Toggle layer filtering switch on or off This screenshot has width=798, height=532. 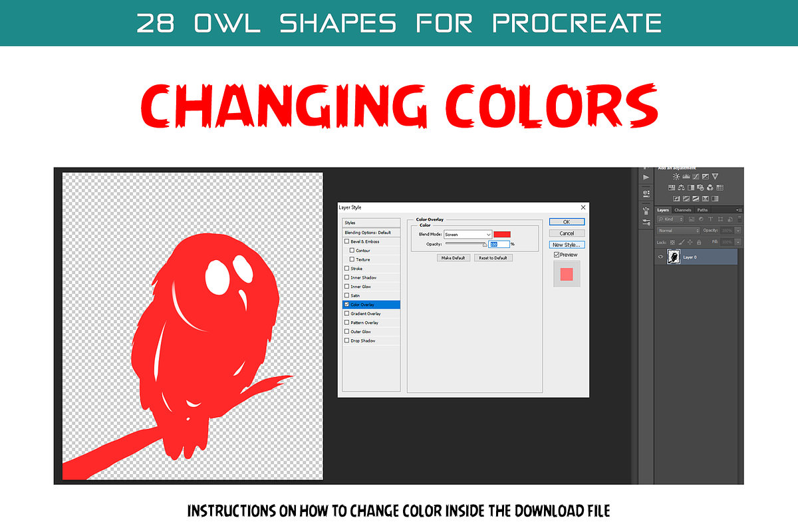click(x=739, y=219)
